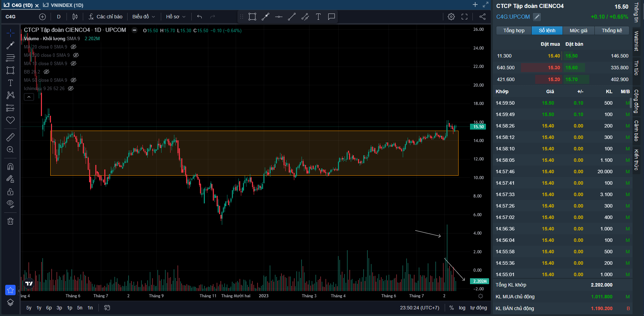This screenshot has height=316, width=644.
Task: Go to date on chart
Action: [107, 308]
